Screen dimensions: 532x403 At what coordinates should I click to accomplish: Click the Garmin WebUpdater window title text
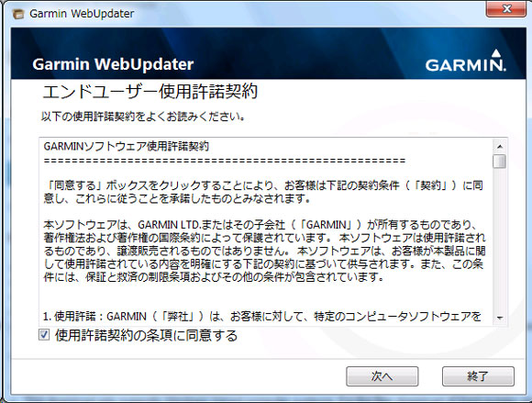(82, 14)
